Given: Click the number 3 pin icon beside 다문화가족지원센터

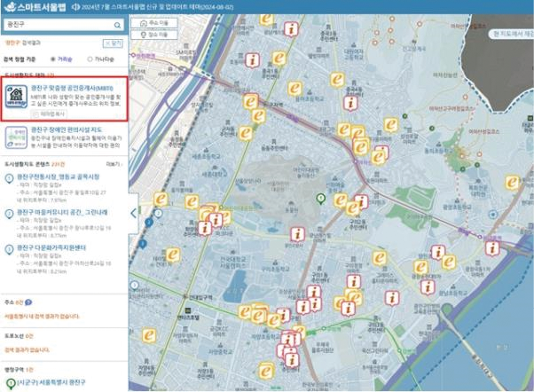Looking at the screenshot, I should pos(9,249).
